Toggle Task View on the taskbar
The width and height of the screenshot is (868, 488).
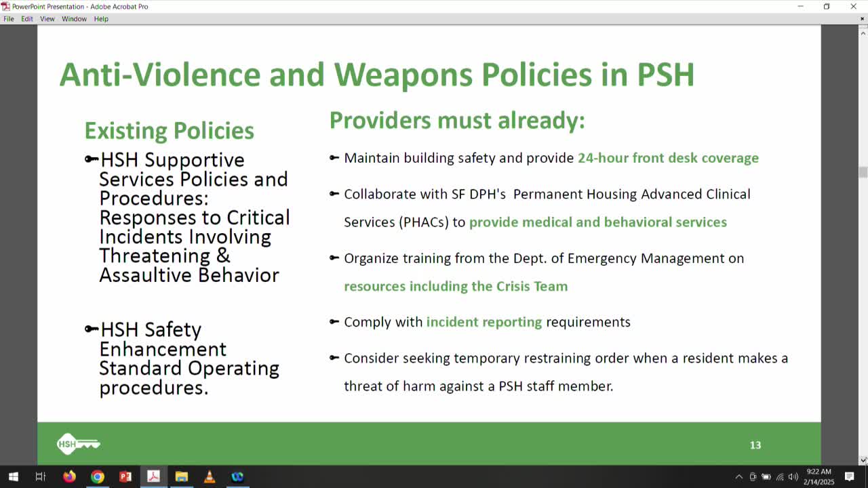coord(41,477)
